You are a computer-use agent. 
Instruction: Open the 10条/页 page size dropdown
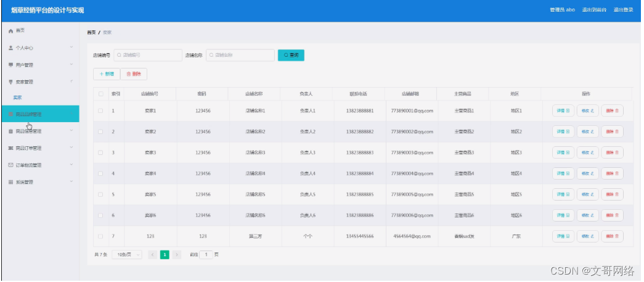(x=127, y=255)
